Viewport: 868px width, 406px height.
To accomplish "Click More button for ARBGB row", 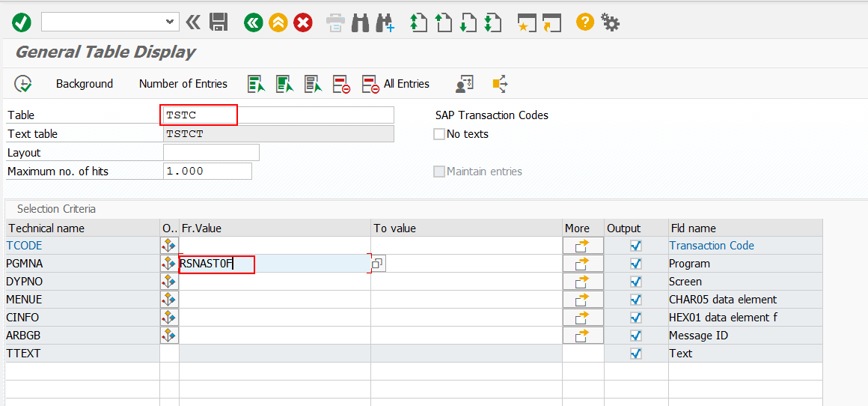I will pos(583,336).
